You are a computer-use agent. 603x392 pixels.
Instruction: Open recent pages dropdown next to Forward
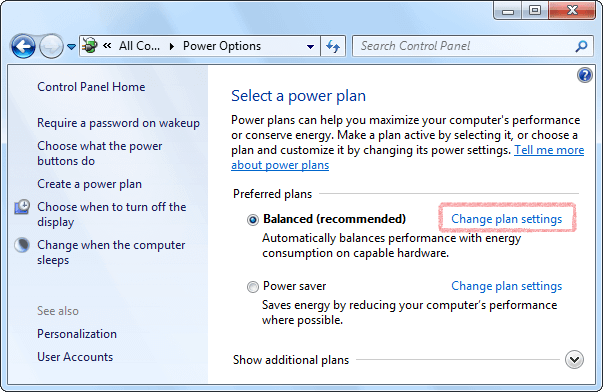pos(72,47)
